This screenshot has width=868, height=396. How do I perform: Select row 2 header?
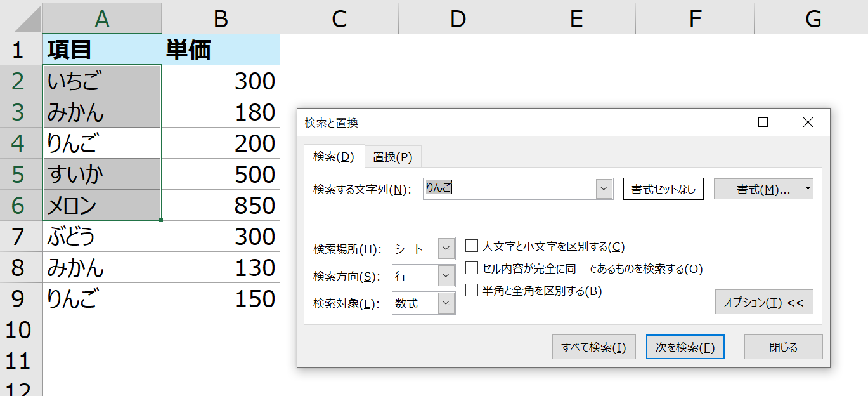tap(21, 81)
